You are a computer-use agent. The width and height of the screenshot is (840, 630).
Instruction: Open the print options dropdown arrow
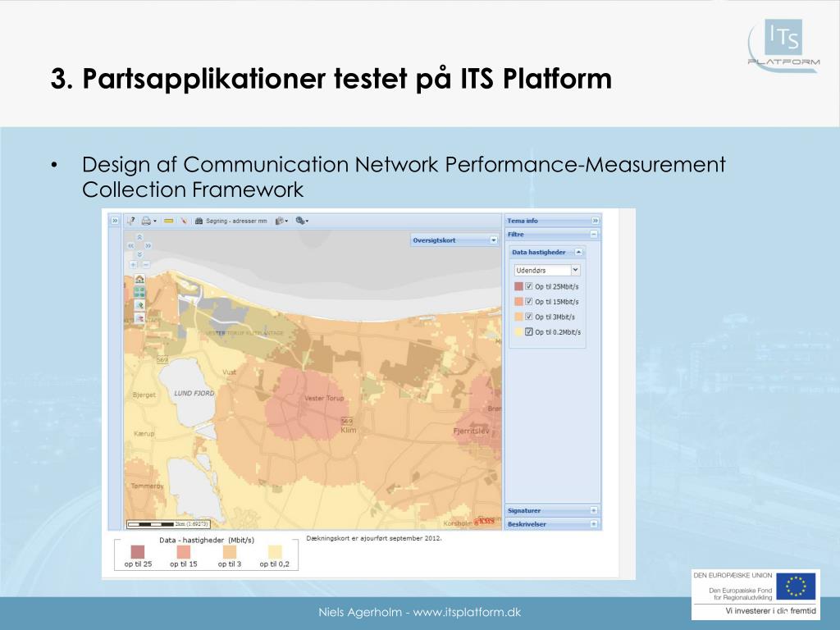click(155, 221)
